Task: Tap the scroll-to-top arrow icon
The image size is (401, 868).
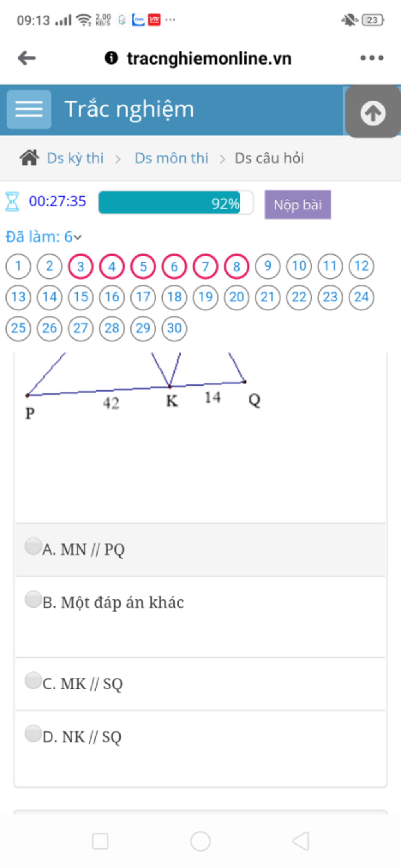Action: [372, 112]
